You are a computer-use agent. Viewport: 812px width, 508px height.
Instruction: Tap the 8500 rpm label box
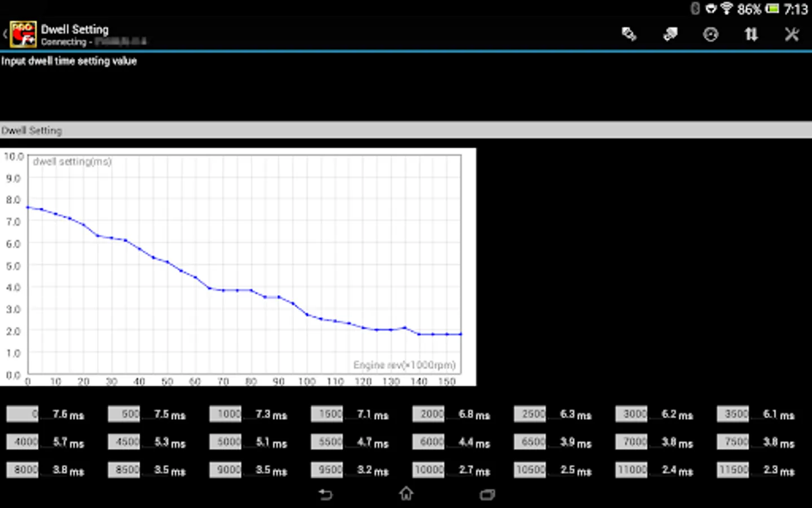[124, 470]
